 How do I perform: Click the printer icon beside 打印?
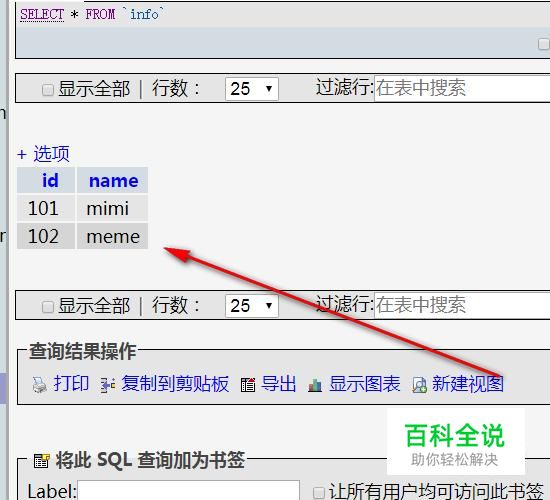tap(39, 385)
